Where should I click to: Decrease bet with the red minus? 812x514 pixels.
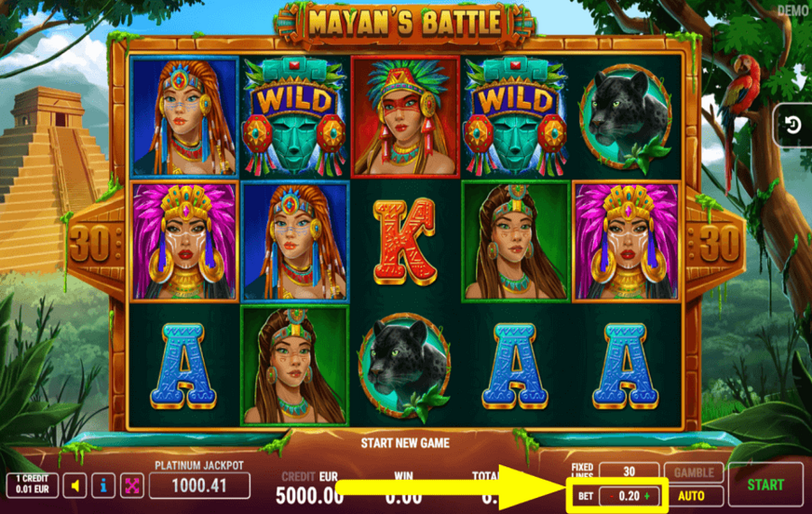[612, 496]
